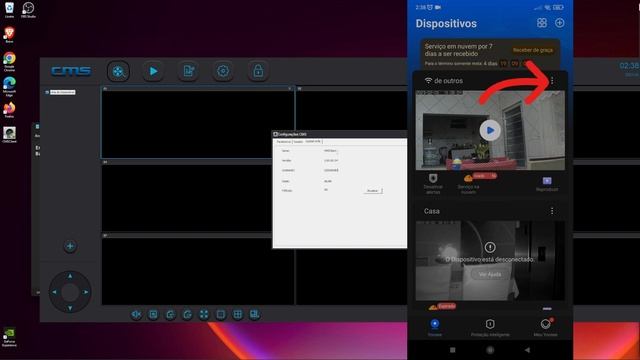
Task: Play the 'de outros' camera live feed
Action: tap(490, 131)
